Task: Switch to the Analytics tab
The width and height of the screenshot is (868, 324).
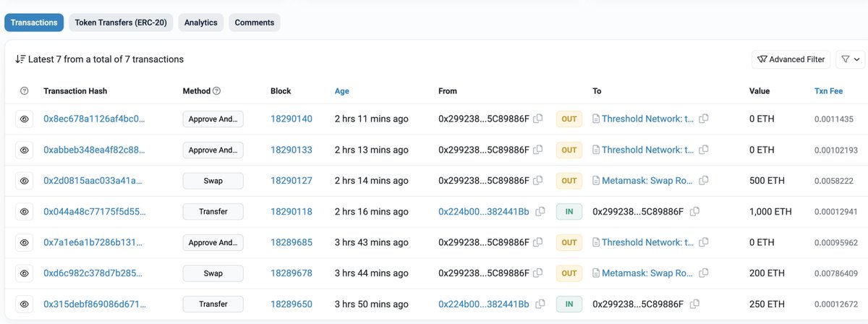Action: [x=201, y=22]
